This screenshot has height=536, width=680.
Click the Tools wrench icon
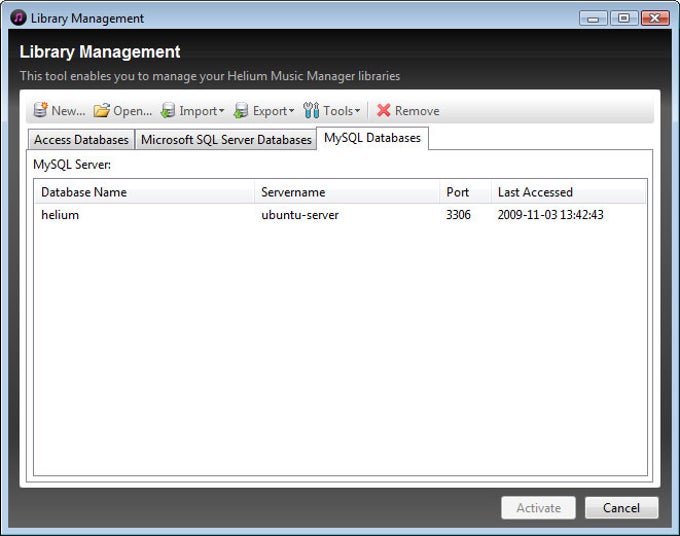click(x=311, y=110)
